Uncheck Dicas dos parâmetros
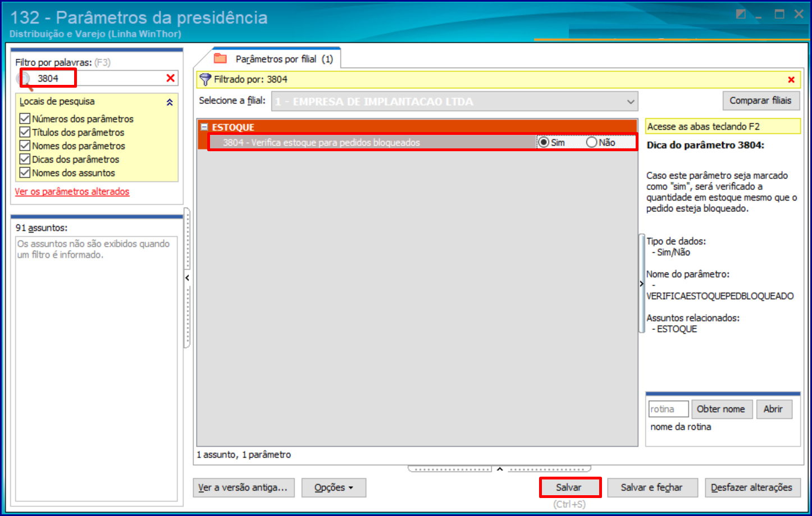The height and width of the screenshot is (516, 812). 25,159
